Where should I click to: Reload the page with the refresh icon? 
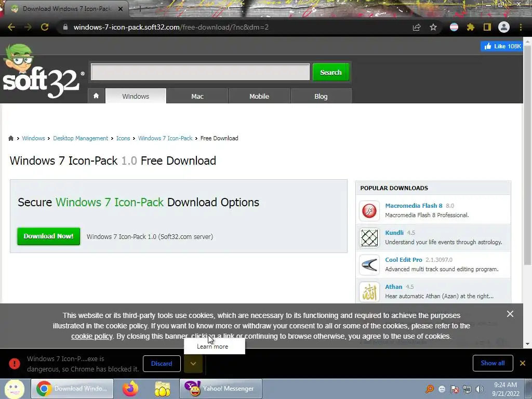click(x=45, y=27)
